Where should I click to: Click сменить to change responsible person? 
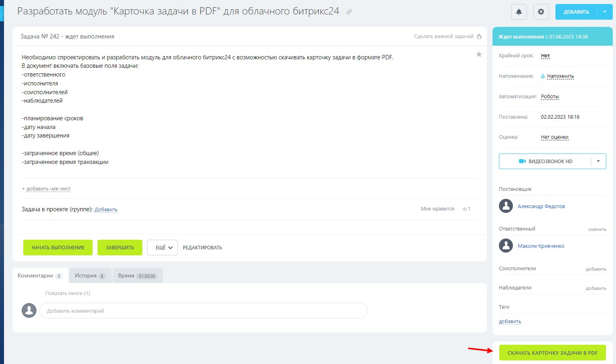tap(597, 230)
